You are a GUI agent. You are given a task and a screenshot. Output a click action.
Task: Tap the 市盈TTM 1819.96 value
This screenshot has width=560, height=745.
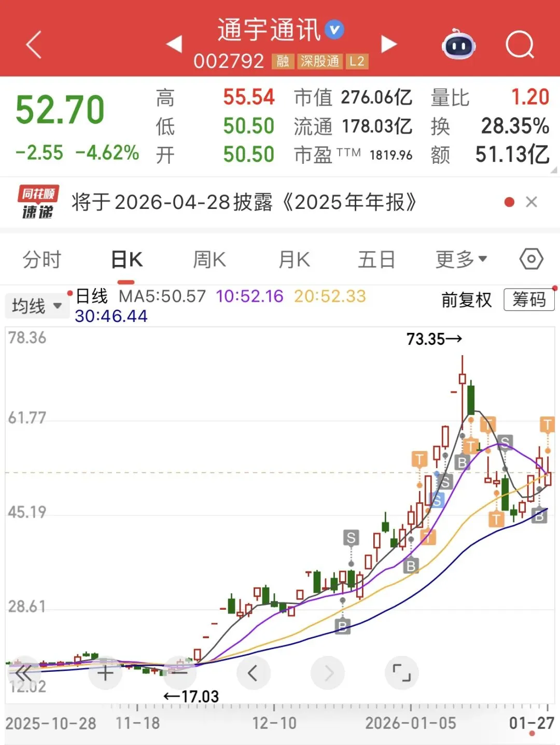(x=391, y=154)
